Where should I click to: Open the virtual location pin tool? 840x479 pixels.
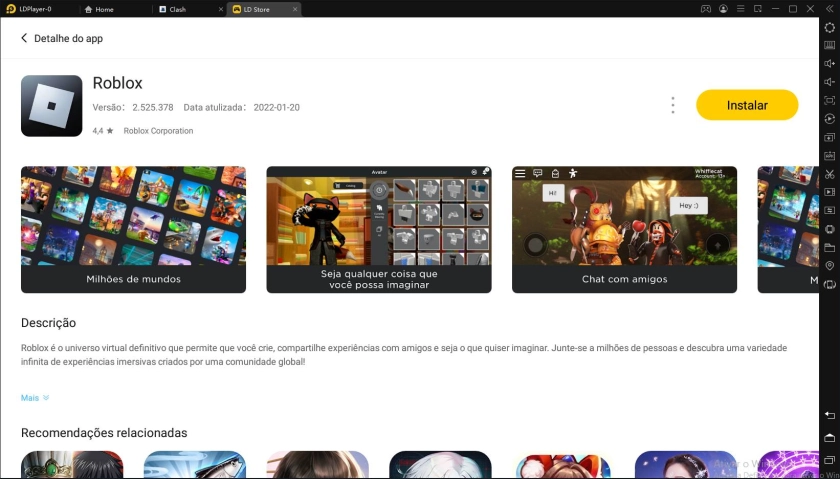pyautogui.click(x=829, y=265)
